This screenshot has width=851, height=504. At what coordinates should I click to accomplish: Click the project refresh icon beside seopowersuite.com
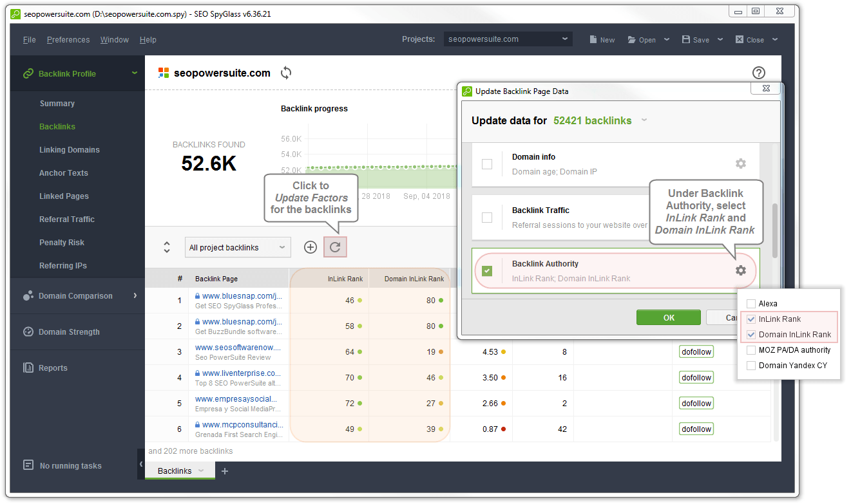click(x=286, y=73)
